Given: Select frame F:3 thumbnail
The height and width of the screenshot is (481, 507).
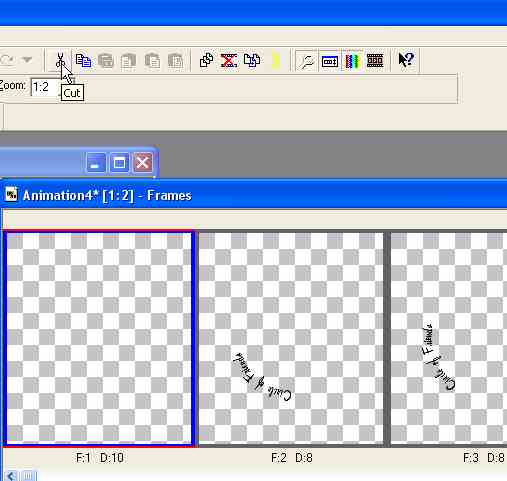Looking at the screenshot, I should (x=449, y=338).
